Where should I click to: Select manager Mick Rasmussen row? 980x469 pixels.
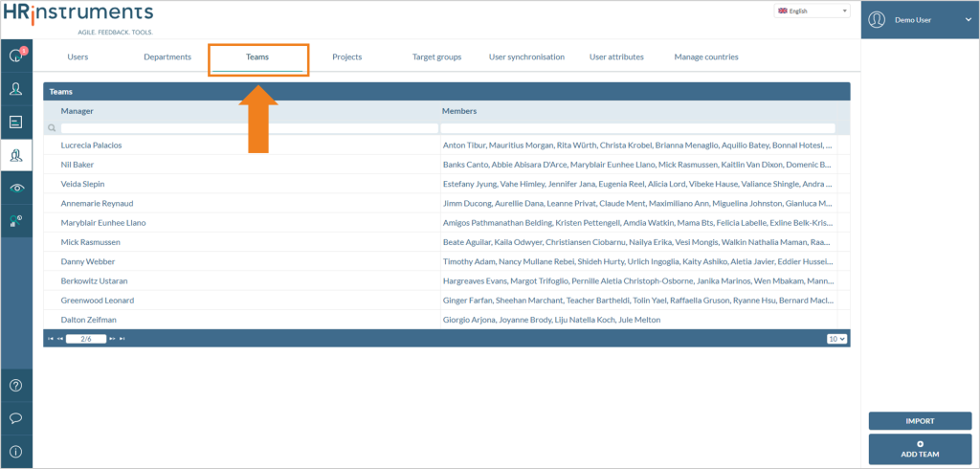91,242
